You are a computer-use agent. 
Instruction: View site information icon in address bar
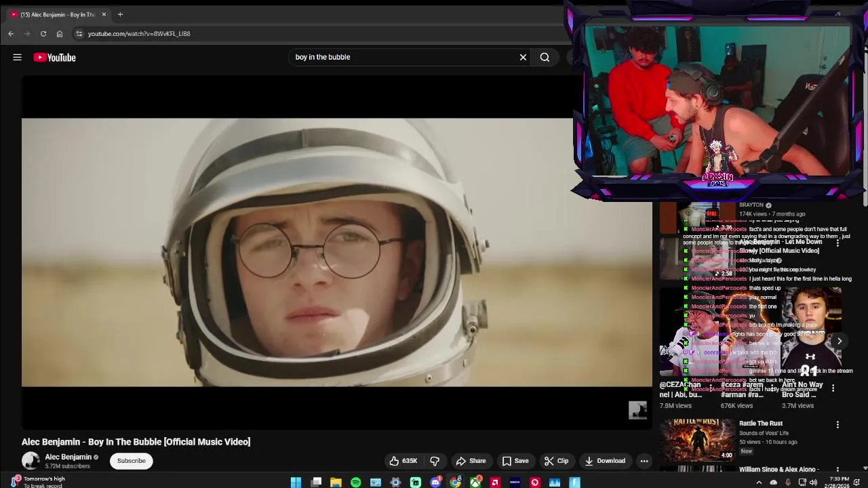point(79,33)
